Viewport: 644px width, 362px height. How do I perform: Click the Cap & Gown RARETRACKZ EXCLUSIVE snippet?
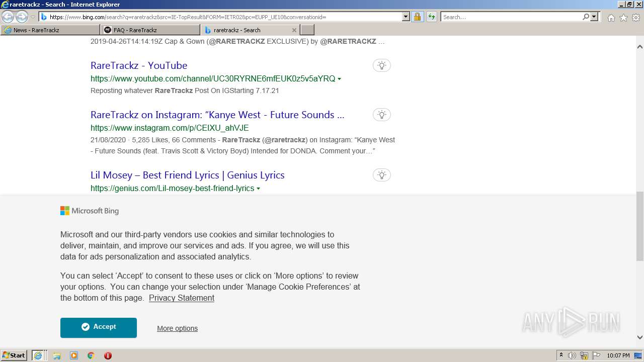click(x=237, y=41)
